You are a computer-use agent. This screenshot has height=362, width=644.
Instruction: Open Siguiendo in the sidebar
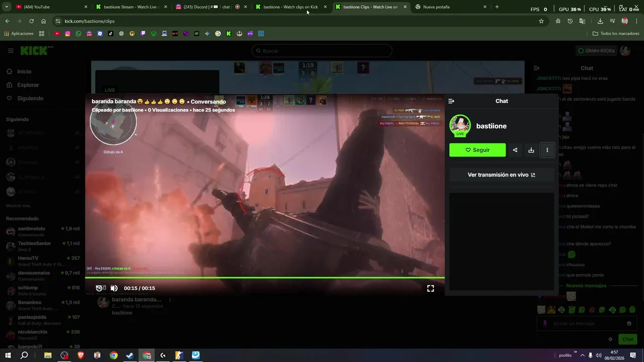coord(30,99)
